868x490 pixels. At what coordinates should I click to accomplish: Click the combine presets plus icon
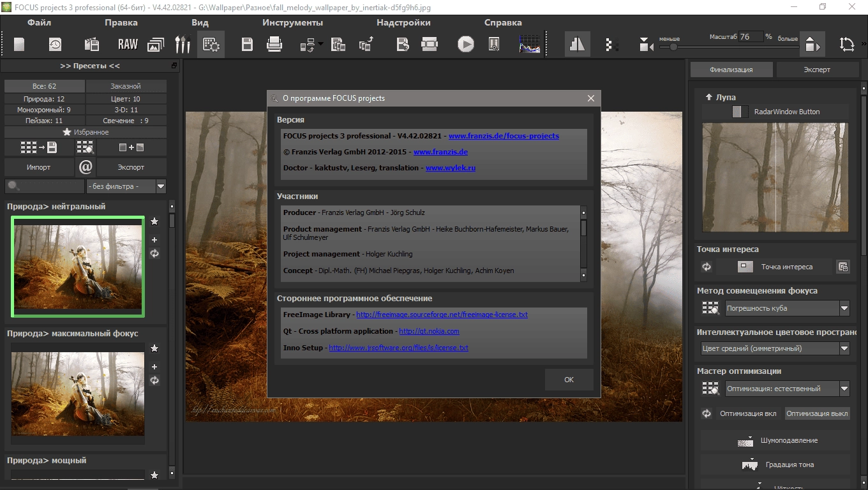point(131,148)
